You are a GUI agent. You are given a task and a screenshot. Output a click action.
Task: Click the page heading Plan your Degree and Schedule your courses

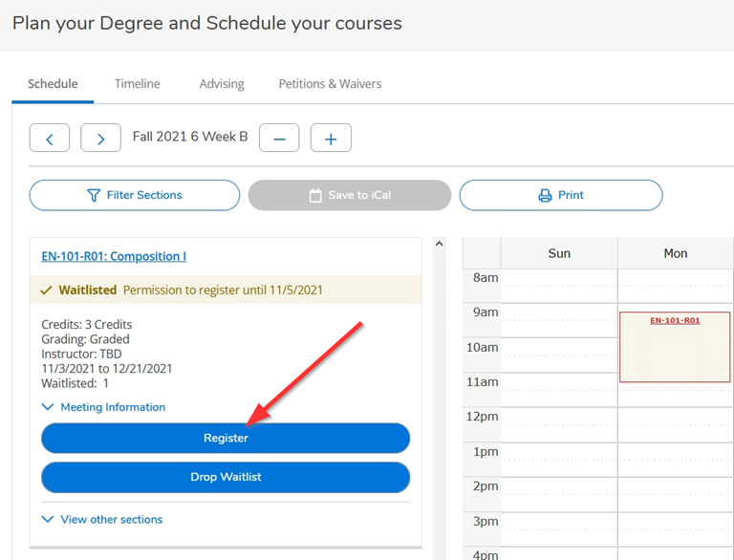point(206,23)
